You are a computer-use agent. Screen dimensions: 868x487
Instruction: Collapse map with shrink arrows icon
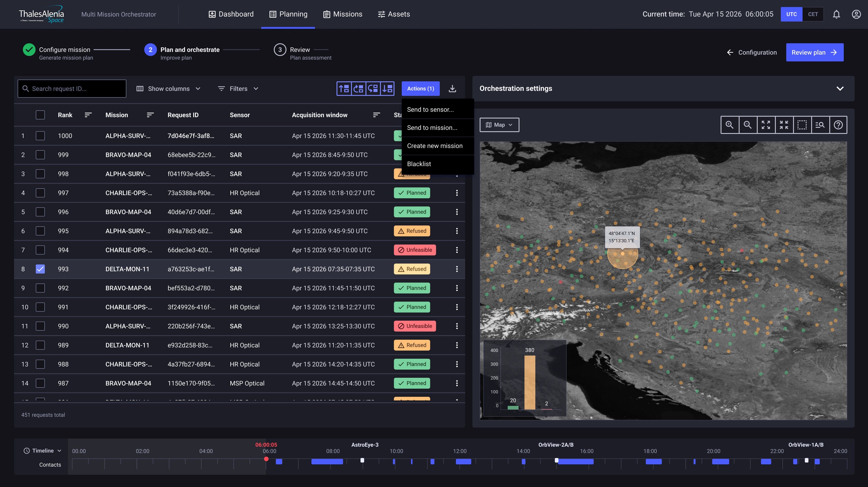point(784,125)
